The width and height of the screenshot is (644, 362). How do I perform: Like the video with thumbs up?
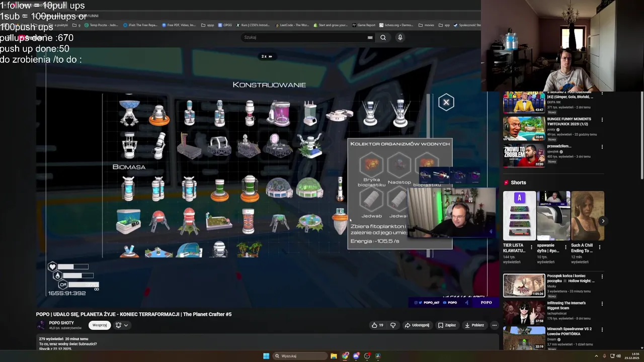pos(377,325)
